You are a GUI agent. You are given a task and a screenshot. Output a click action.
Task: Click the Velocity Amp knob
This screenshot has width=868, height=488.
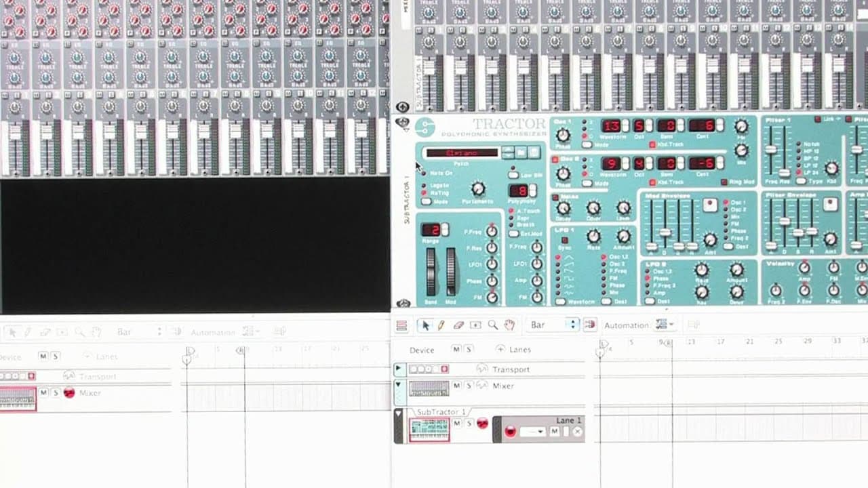[804, 268]
